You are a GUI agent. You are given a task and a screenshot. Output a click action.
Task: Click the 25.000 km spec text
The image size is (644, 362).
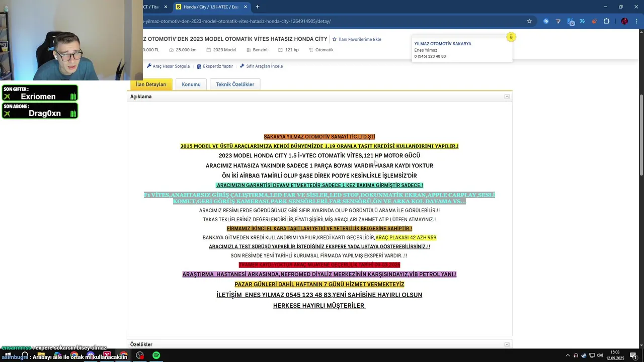click(186, 50)
